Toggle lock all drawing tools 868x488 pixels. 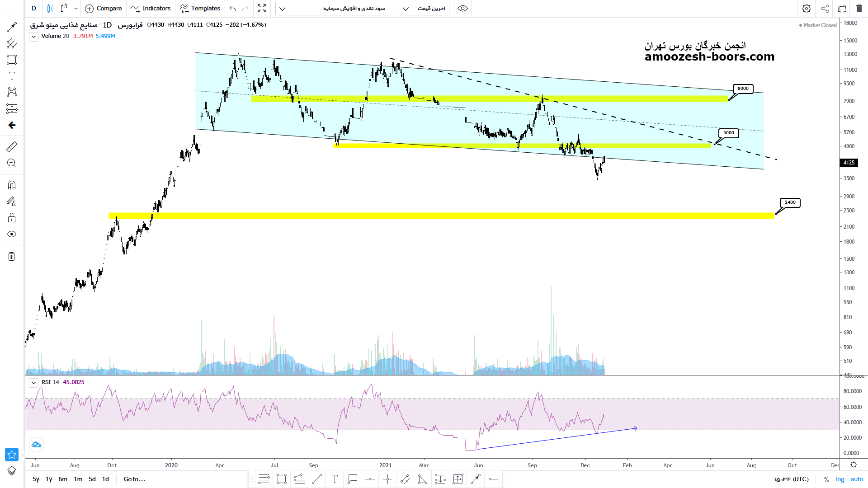12,218
